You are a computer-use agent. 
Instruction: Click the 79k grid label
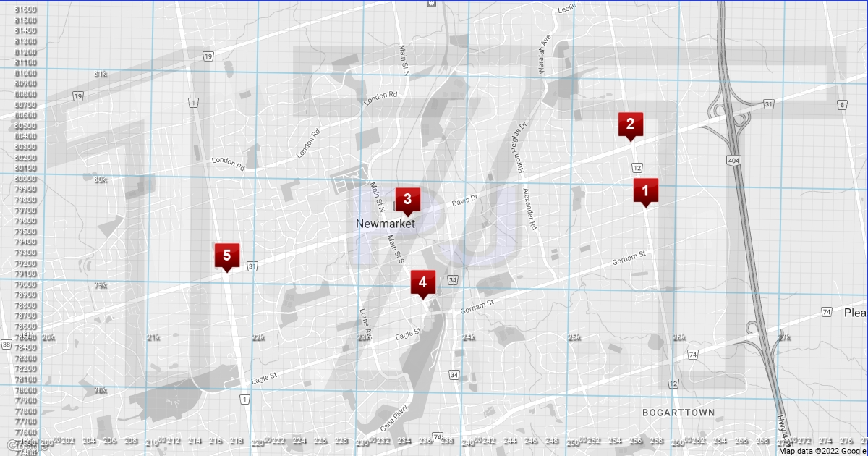(x=101, y=285)
